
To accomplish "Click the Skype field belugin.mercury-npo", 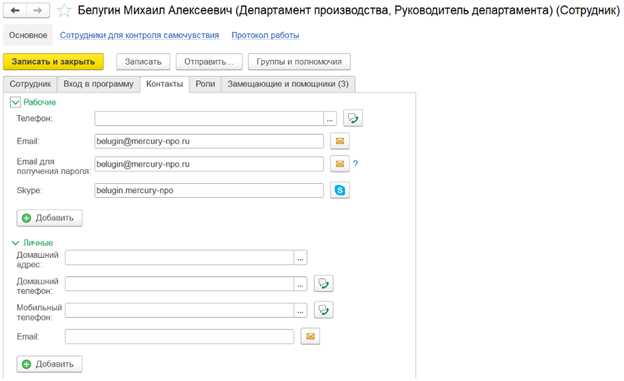I will [209, 190].
